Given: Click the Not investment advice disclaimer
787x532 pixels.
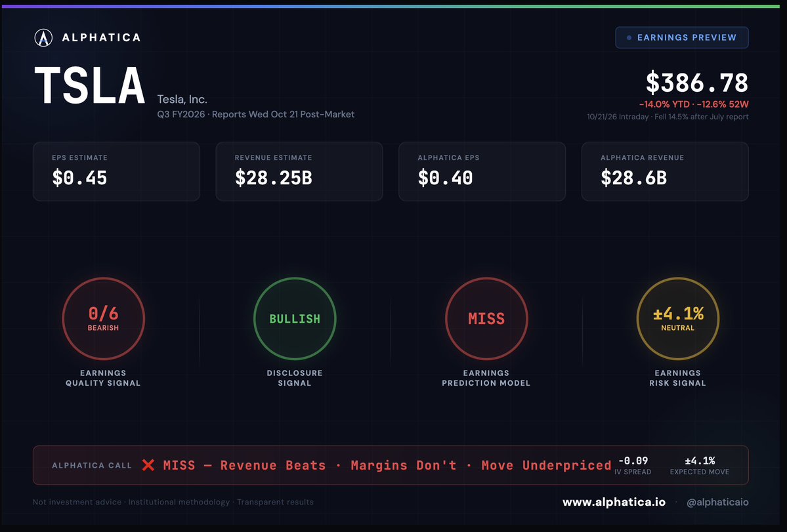Looking at the screenshot, I should pos(173,502).
